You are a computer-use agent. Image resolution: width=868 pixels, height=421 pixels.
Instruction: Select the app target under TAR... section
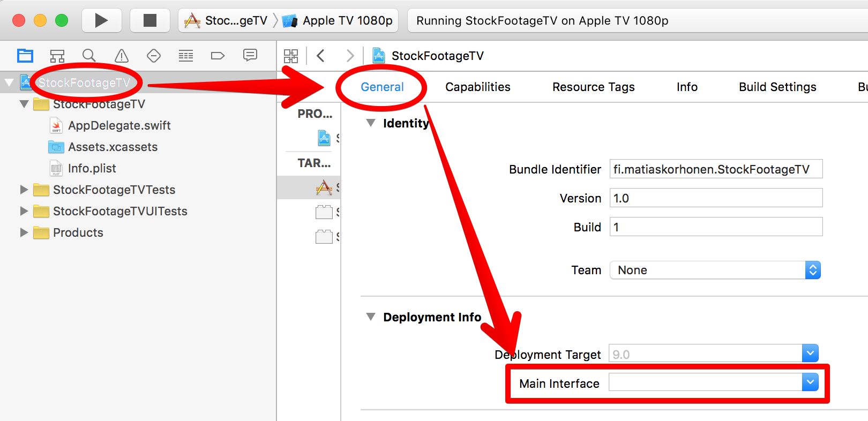(x=325, y=187)
